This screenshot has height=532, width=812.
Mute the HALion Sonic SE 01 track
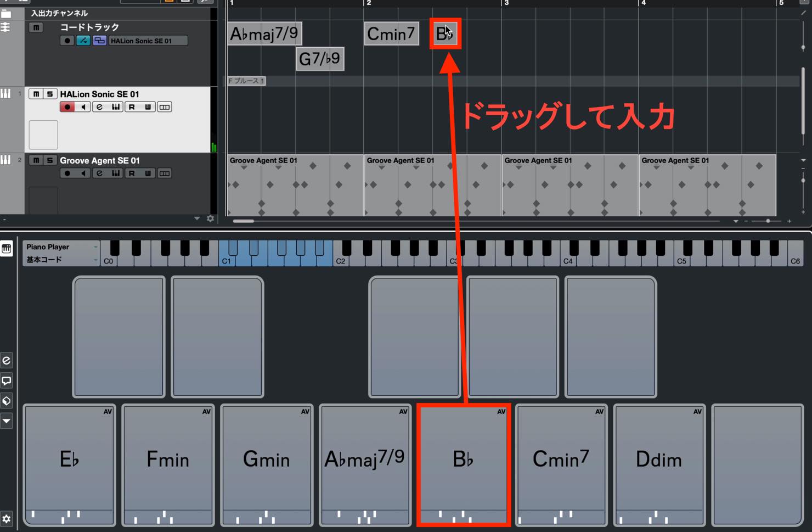(36, 94)
